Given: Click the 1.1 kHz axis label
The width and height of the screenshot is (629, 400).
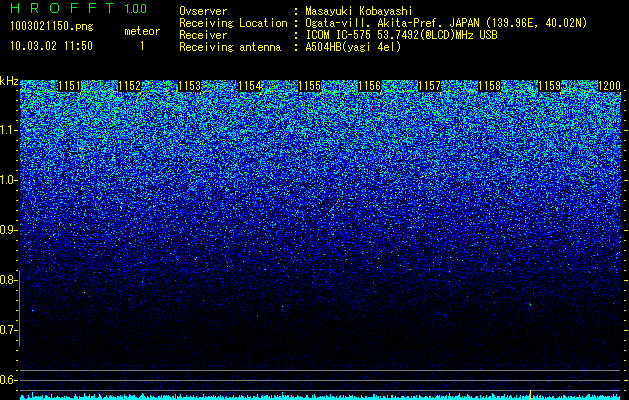Looking at the screenshot, I should click(7, 130).
